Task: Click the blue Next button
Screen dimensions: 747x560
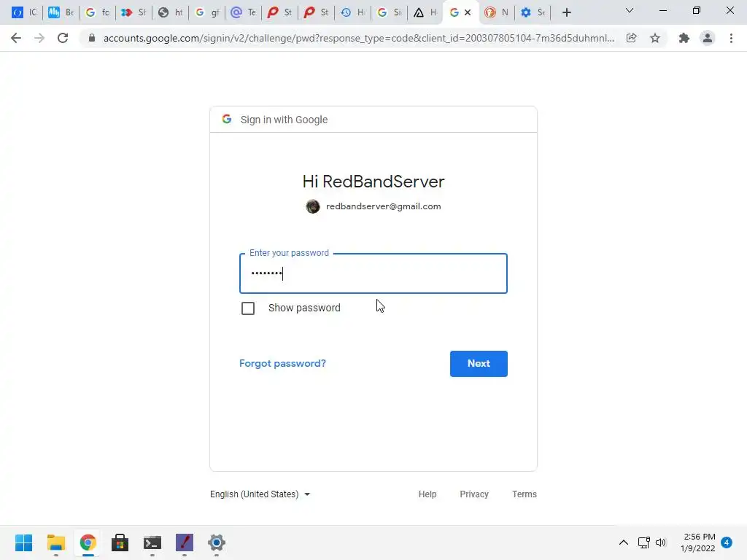Action: coord(479,364)
